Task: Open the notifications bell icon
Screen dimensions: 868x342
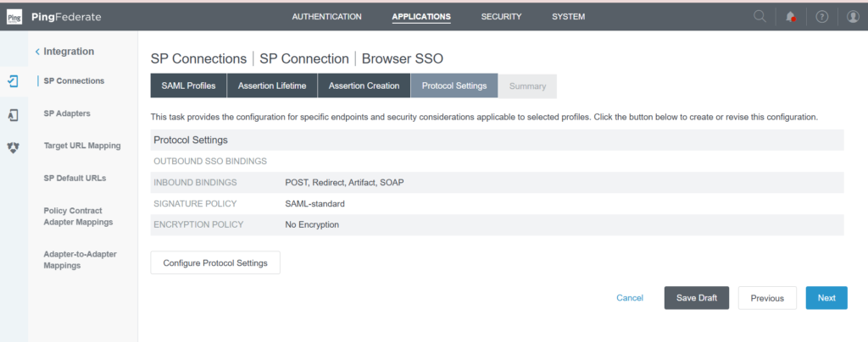Action: coord(791,17)
